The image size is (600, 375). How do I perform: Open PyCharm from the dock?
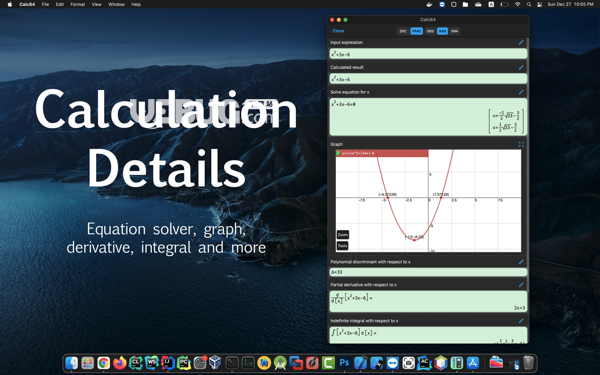(184, 363)
